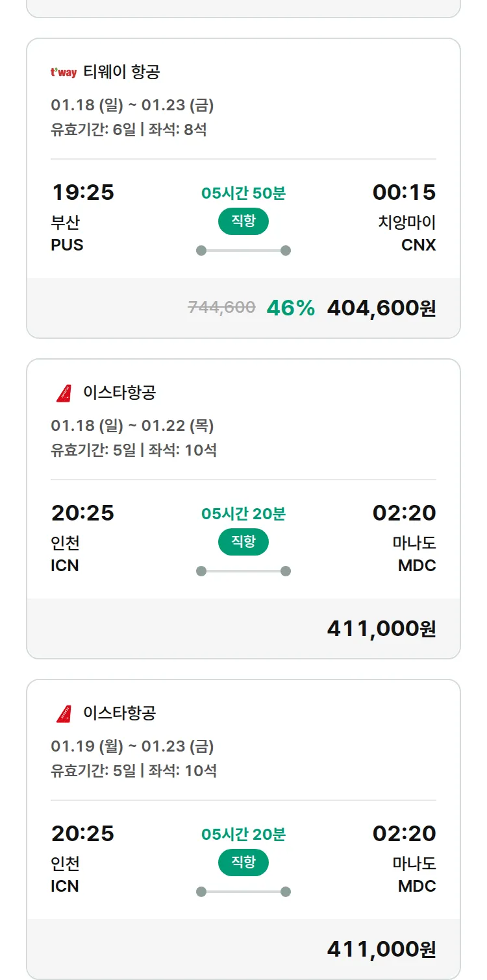Click route line on the PUS–CNX flight
Viewport: 487px width, 980px height.
coord(243,251)
